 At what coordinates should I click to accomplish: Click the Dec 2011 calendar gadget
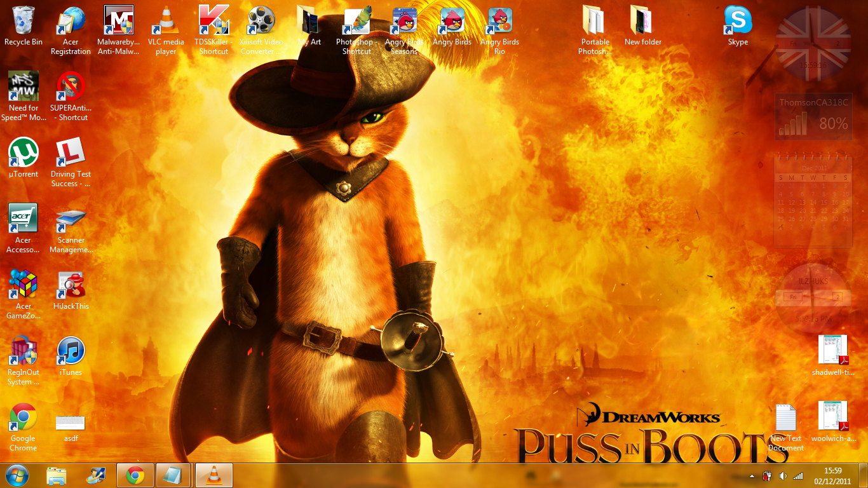point(813,200)
